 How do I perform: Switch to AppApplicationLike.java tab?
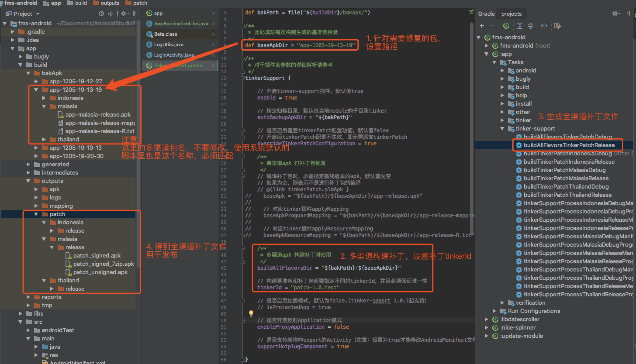pos(181,24)
